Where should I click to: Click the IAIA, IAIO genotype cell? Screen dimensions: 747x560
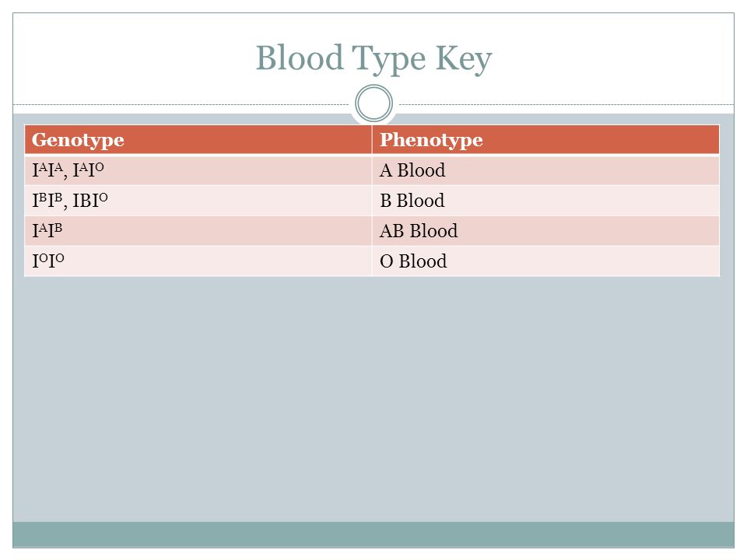click(x=198, y=170)
